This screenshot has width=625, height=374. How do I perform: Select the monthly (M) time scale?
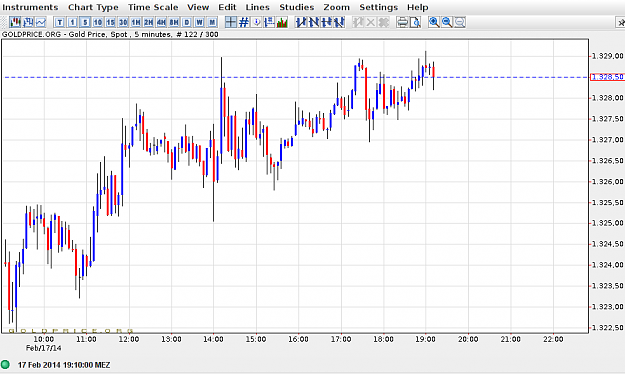pyautogui.click(x=212, y=22)
